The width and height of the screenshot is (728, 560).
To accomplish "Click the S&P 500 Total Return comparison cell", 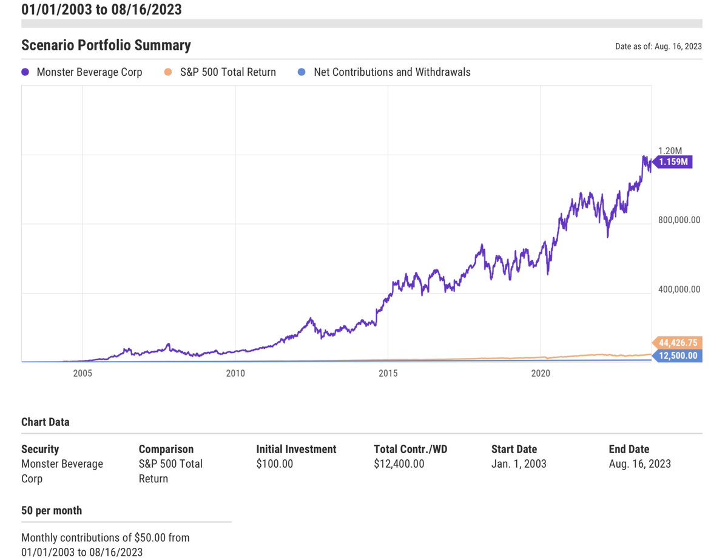I will click(x=170, y=471).
